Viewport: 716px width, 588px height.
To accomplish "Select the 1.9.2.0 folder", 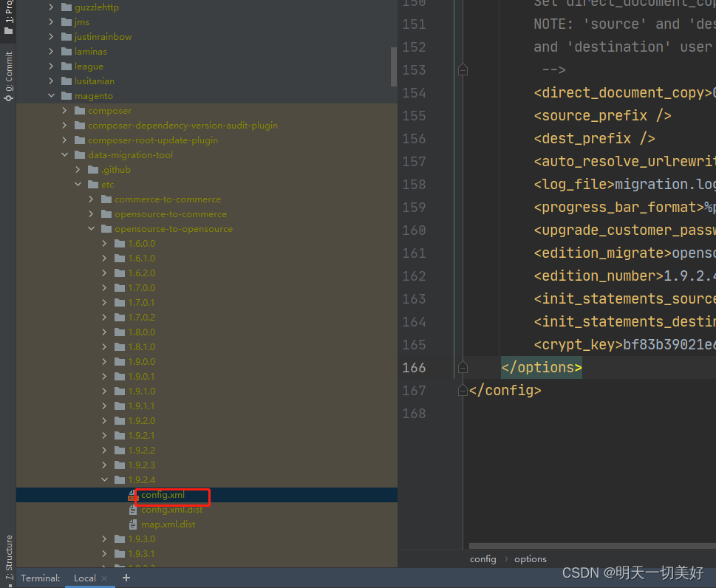I will (x=142, y=420).
